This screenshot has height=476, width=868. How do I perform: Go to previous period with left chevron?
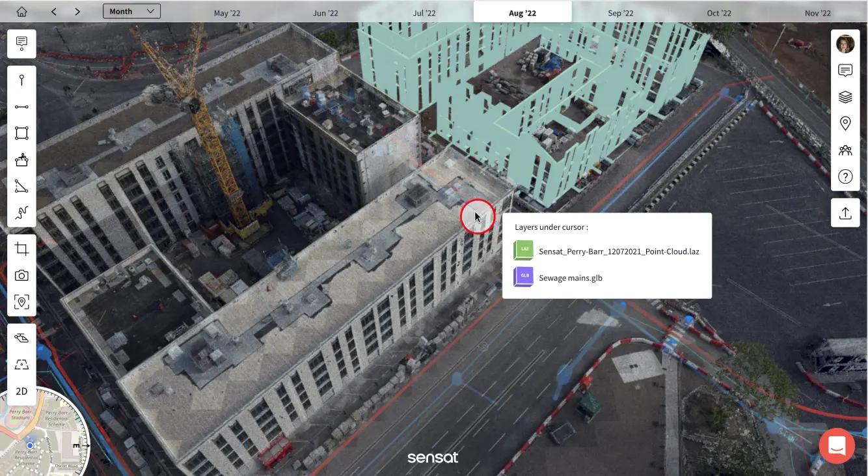pos(54,12)
